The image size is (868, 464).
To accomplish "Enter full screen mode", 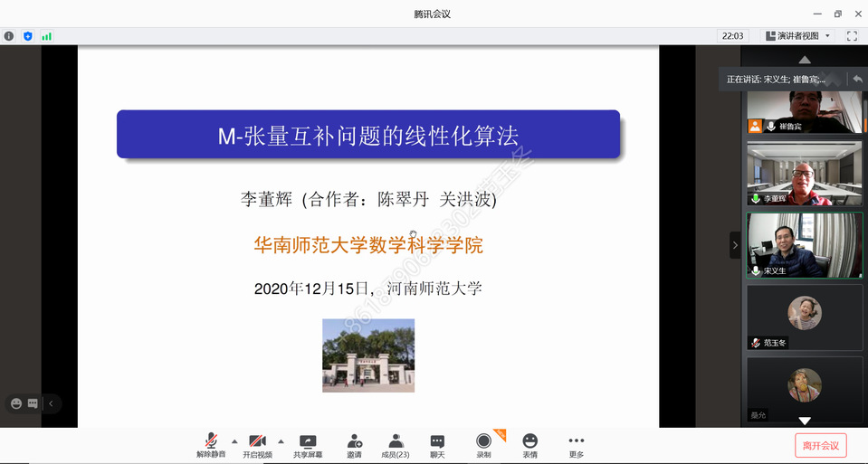I will tap(852, 36).
